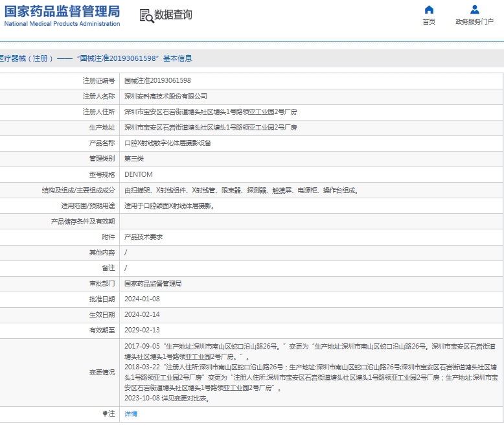Click approval date 2024-01-08

142,299
